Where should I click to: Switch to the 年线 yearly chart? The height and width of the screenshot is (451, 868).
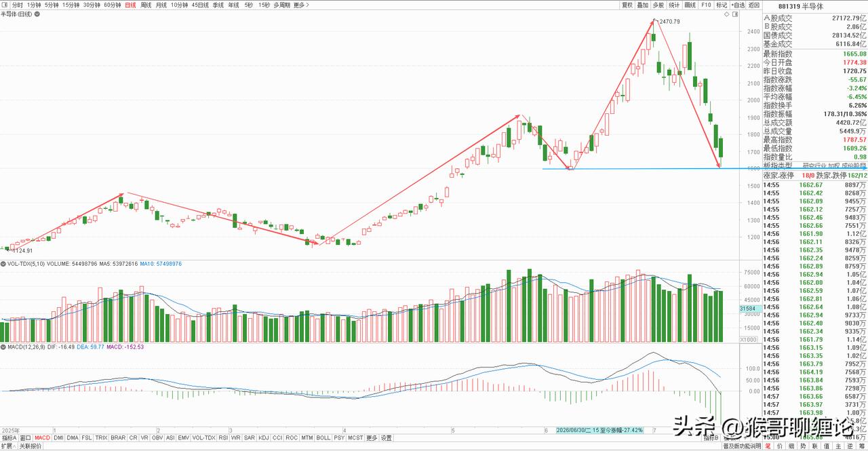(233, 5)
